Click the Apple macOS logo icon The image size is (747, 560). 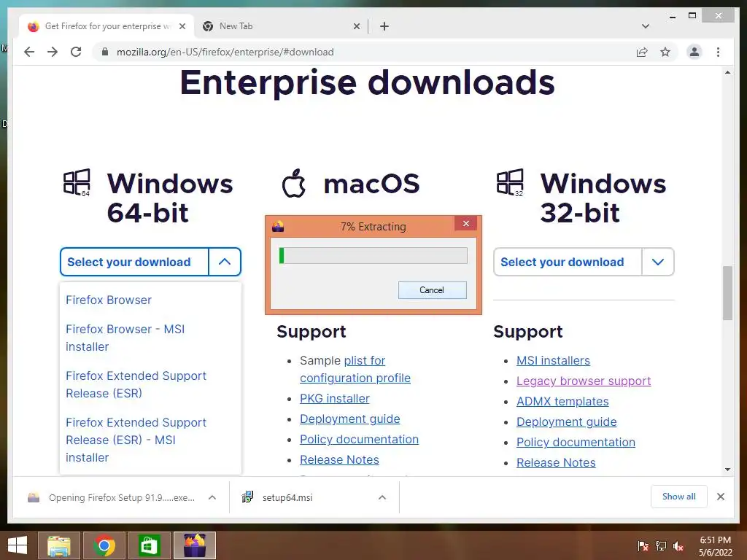coord(293,183)
